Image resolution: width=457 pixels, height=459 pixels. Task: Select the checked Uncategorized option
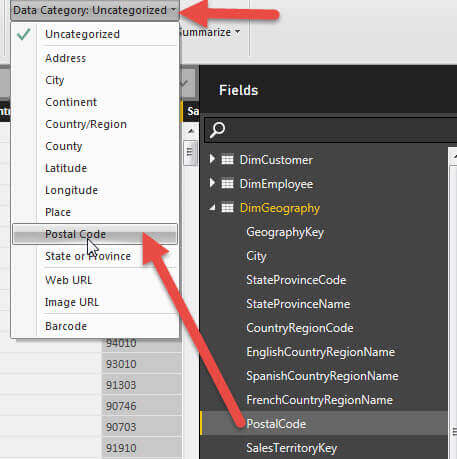[95, 34]
